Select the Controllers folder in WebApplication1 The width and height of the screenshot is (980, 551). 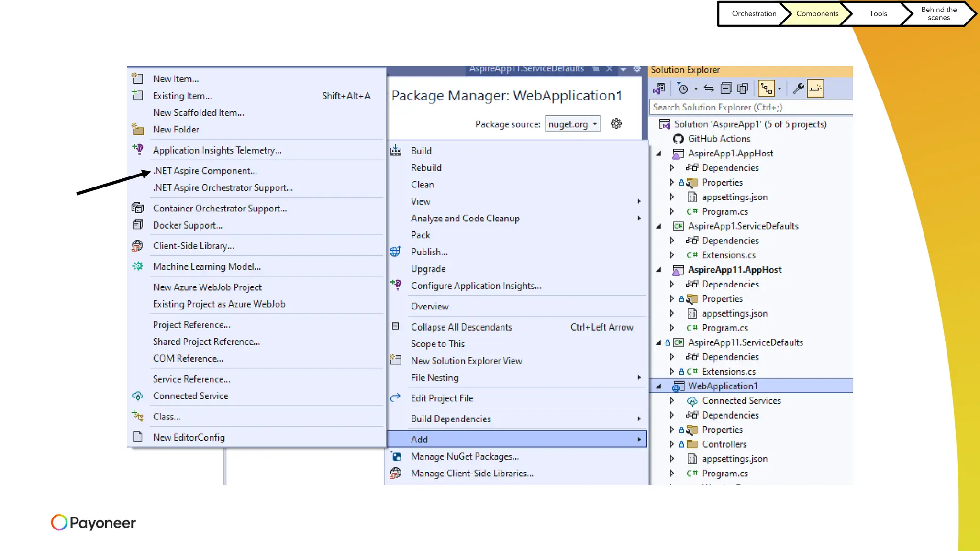pyautogui.click(x=724, y=444)
